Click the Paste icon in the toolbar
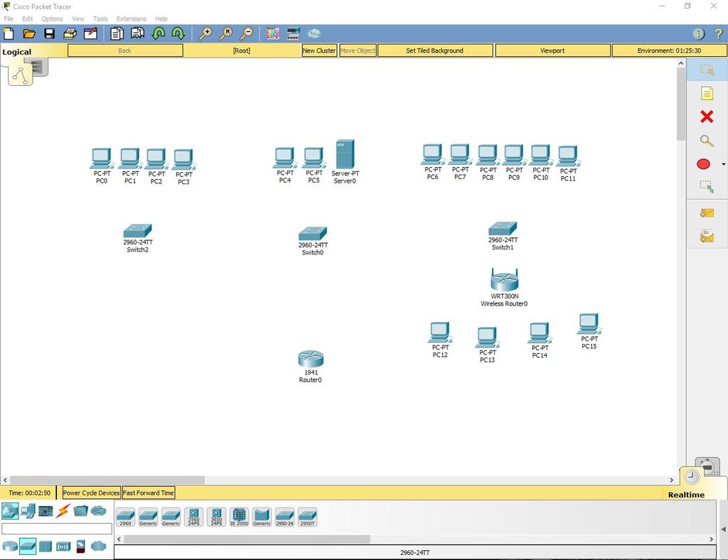Image resolution: width=728 pixels, height=560 pixels. pos(137,33)
